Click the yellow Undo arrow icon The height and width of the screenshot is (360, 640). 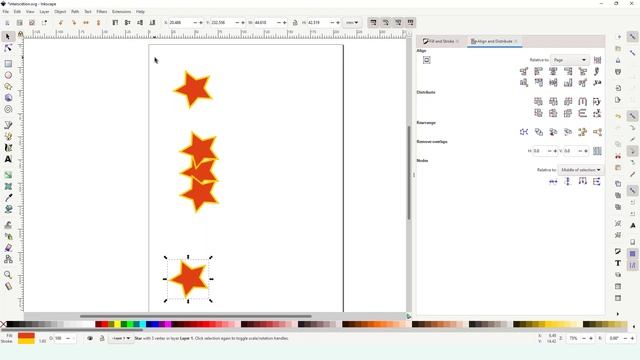point(618,116)
